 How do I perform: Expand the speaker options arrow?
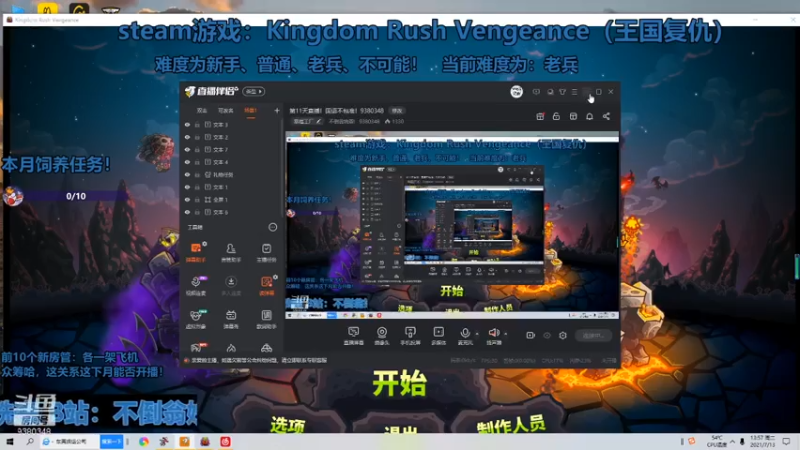click(x=506, y=334)
